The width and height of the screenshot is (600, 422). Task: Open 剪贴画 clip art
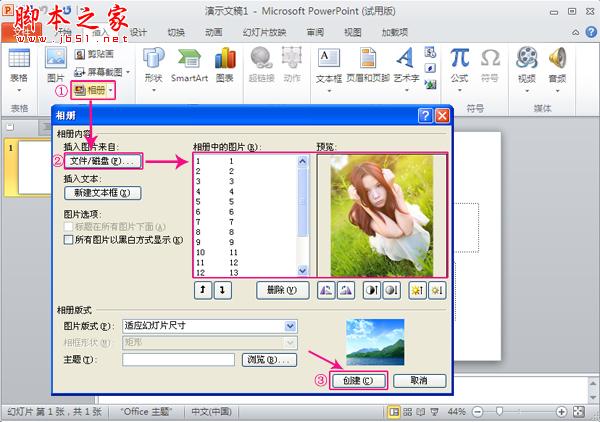95,54
